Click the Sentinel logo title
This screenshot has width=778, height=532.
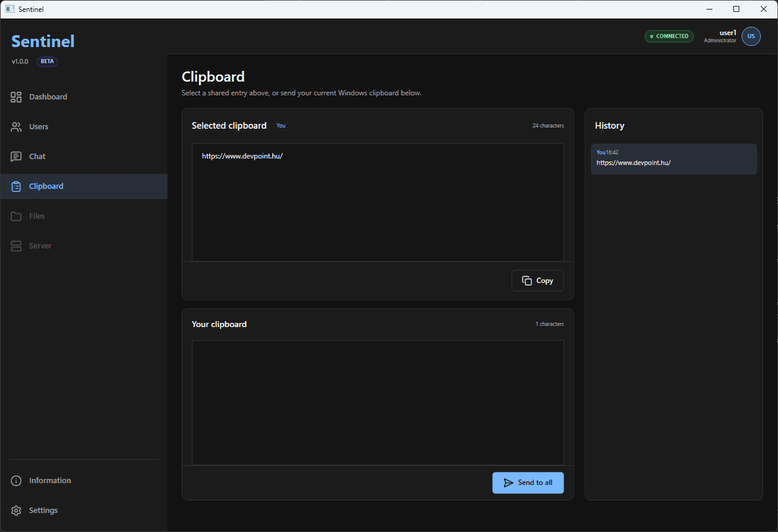[43, 41]
